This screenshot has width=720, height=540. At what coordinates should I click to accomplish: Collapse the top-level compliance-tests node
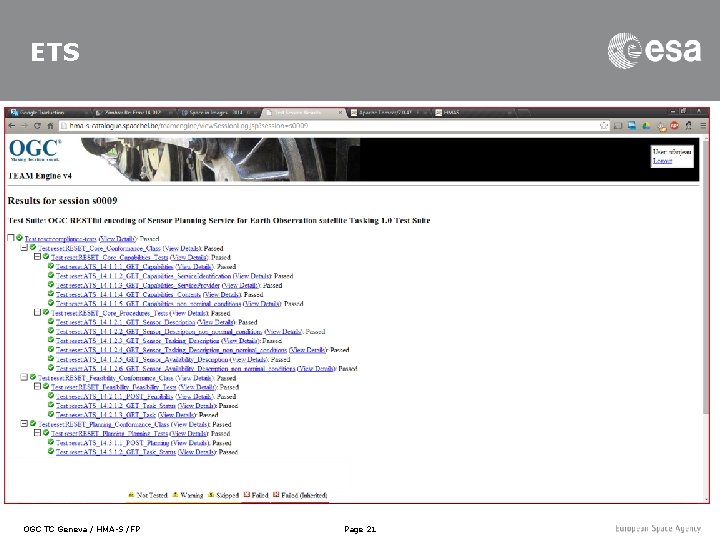(x=11, y=238)
